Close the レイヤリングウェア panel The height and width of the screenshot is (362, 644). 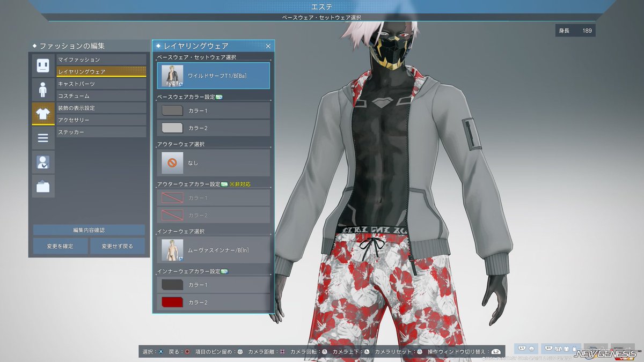point(268,46)
